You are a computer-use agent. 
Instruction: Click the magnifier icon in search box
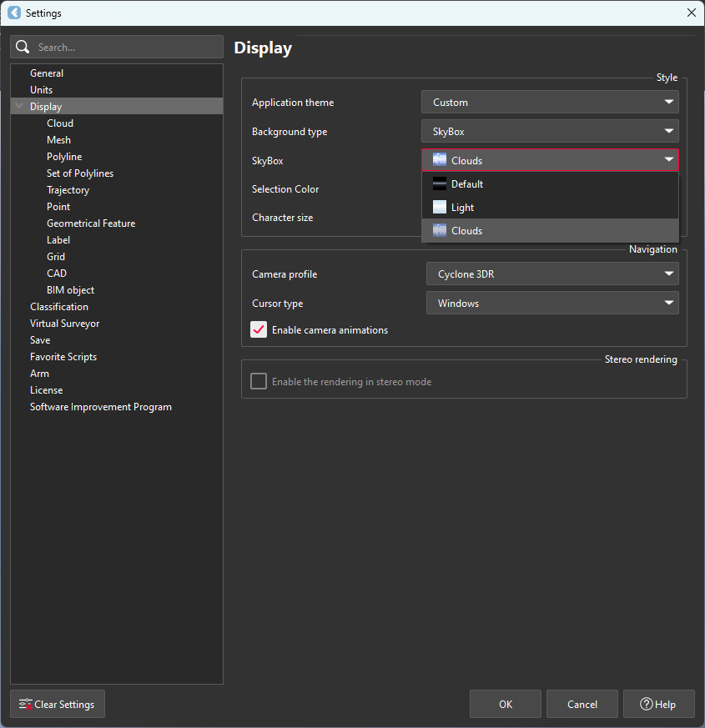(x=23, y=48)
